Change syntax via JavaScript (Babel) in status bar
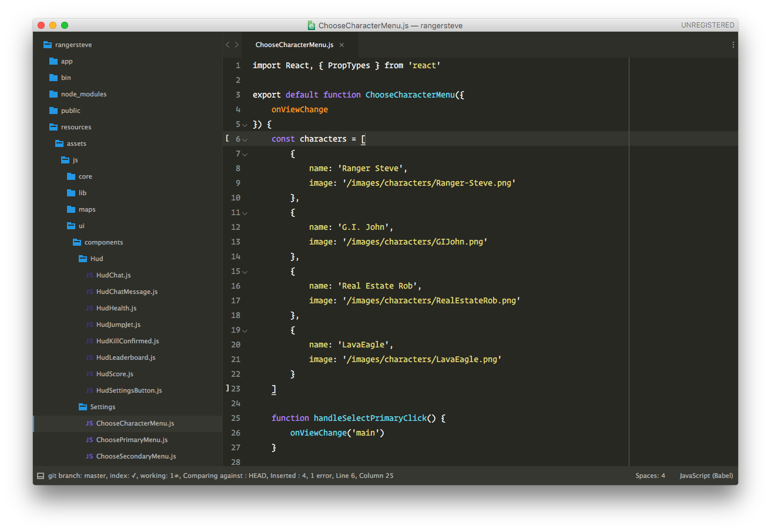 [706, 476]
